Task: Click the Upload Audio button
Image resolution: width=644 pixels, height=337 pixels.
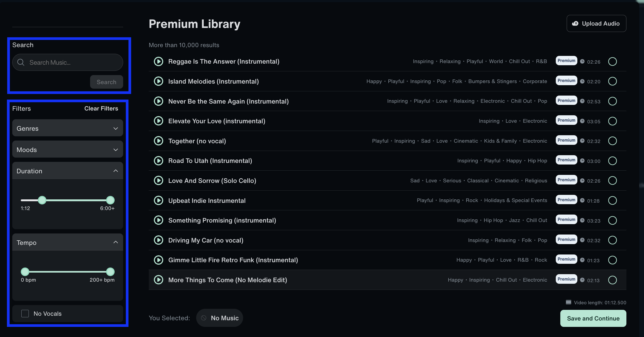Action: 596,23
